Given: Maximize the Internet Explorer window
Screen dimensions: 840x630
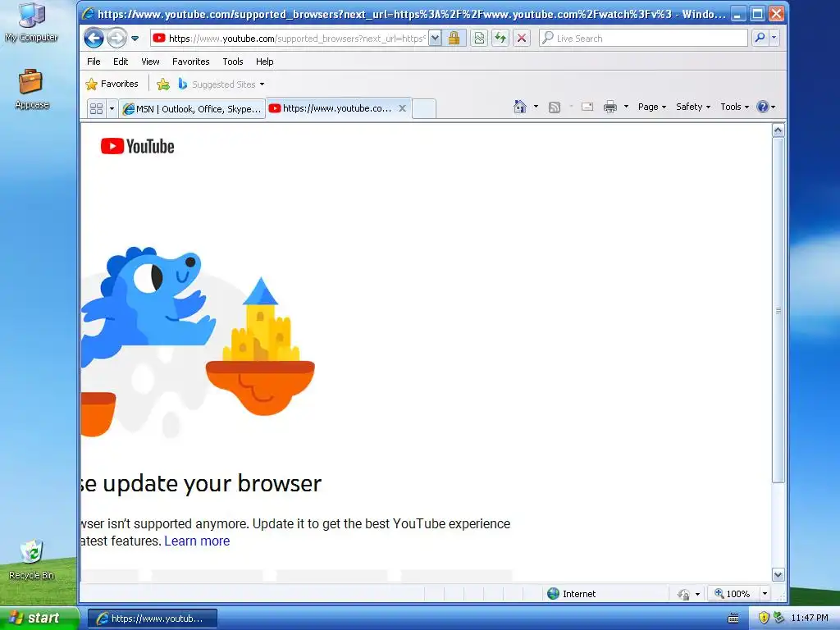Looking at the screenshot, I should coord(757,14).
